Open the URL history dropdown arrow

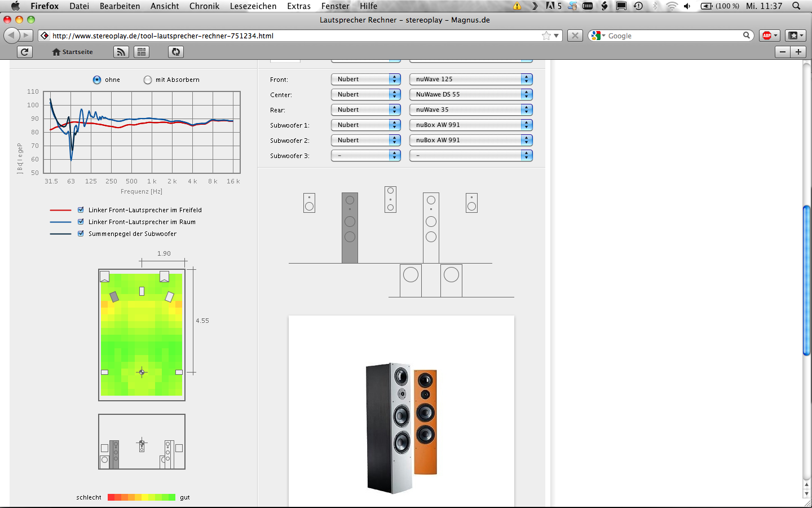point(557,36)
